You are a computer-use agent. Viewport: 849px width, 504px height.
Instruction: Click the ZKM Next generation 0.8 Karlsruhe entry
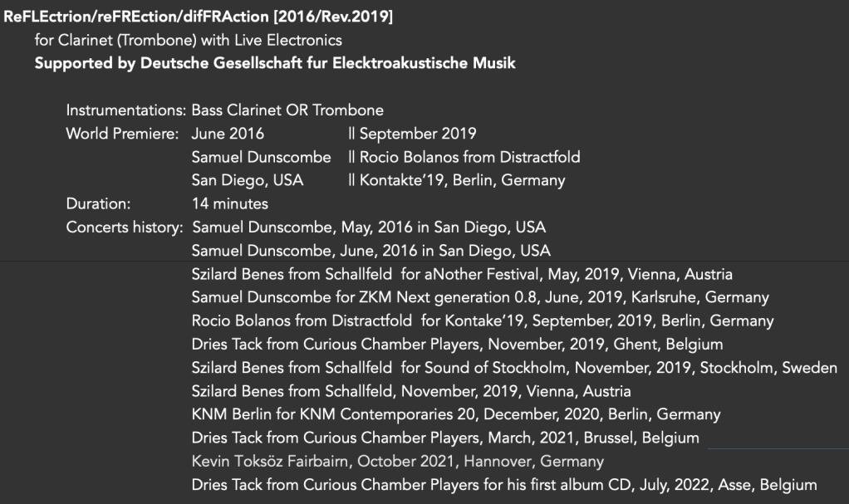[x=479, y=297]
